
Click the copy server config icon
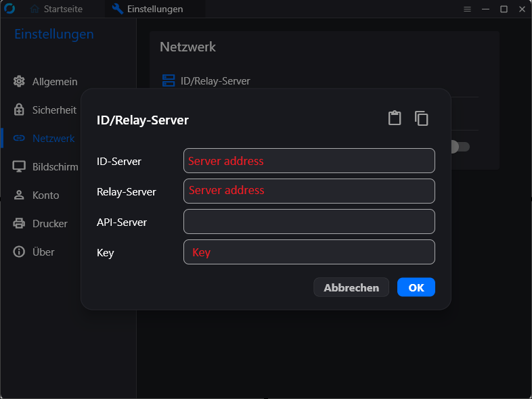click(422, 118)
